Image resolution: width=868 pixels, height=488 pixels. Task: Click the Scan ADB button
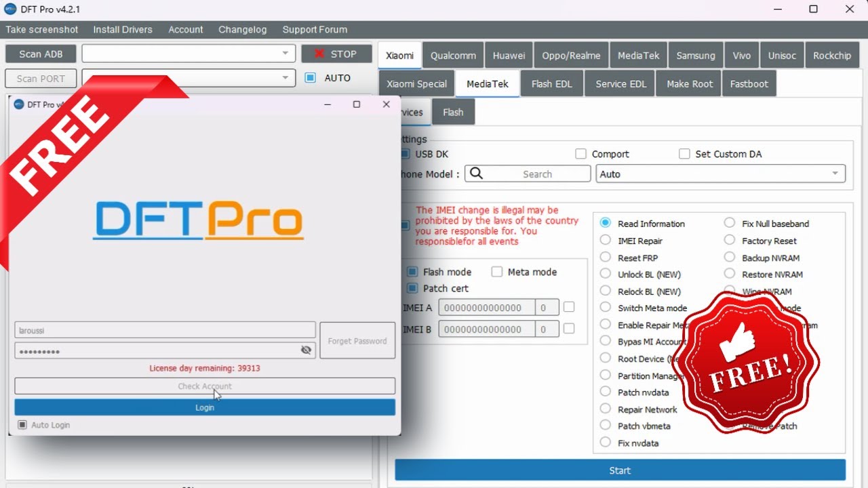tap(41, 54)
